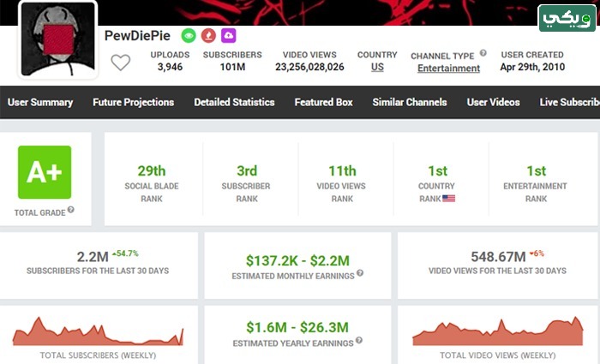This screenshot has height=364, width=600.
Task: Click the green wiki logo badge
Action: [567, 18]
